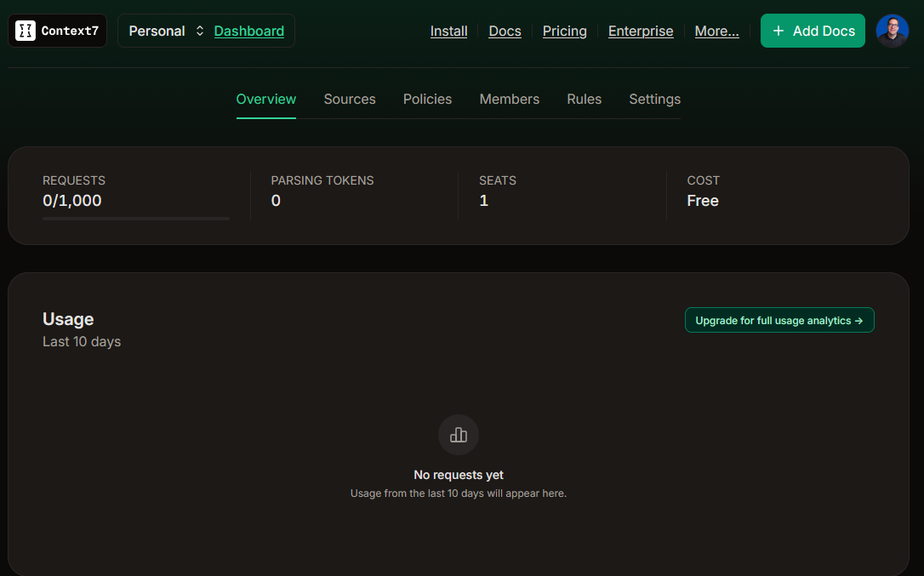Go to the Members tab
924x576 pixels.
coord(509,99)
